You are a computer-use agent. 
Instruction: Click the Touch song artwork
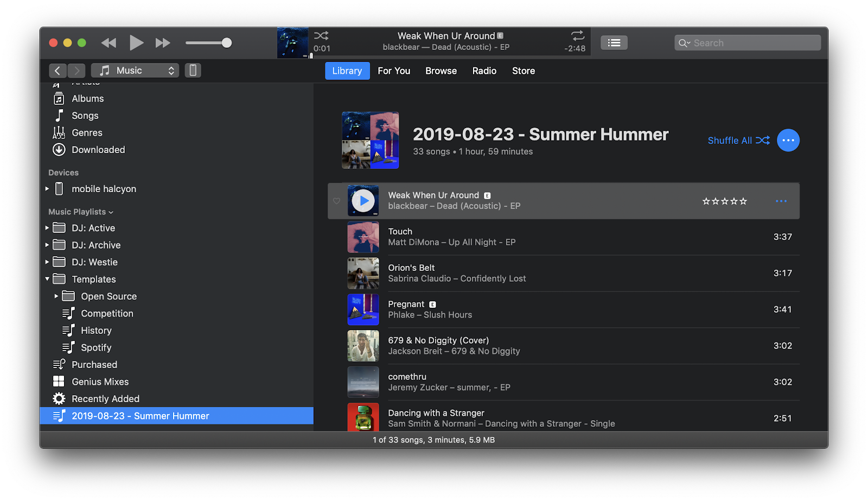[363, 237]
